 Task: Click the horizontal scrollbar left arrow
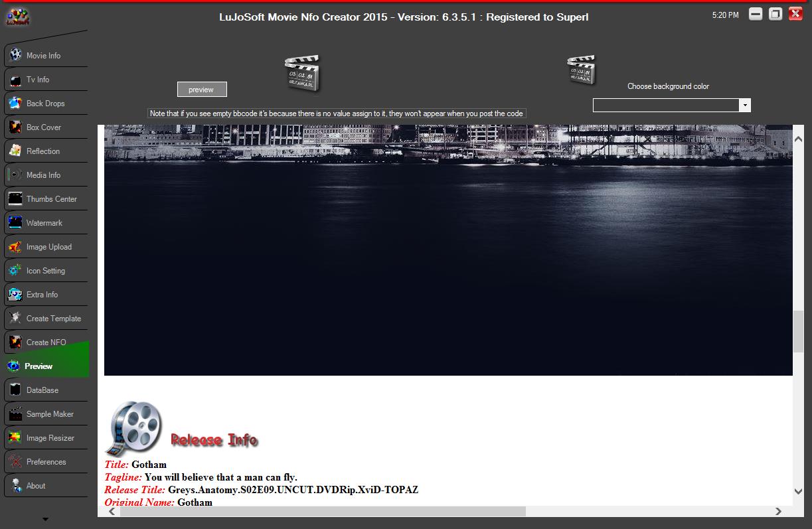coord(111,512)
